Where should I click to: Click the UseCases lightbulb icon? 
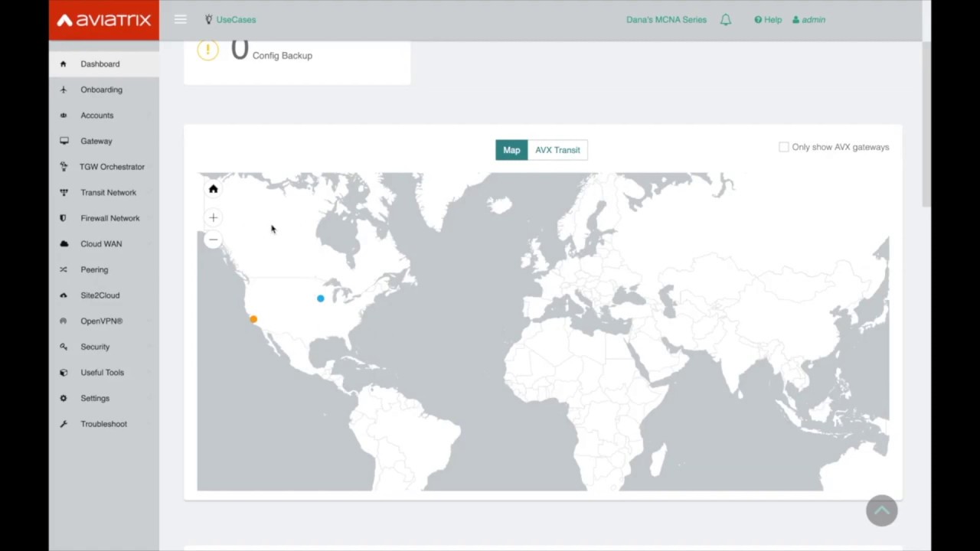[208, 19]
